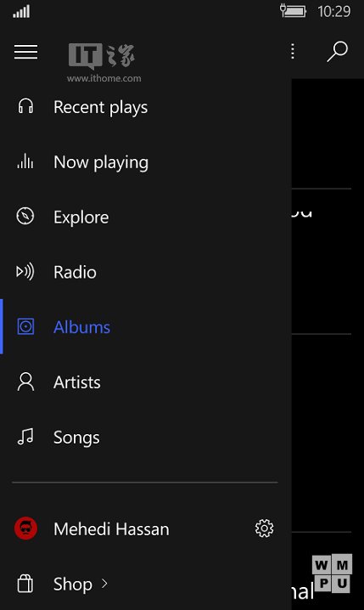Tap the dimmed content area behind the menu
The height and width of the screenshot is (610, 364).
point(328,344)
